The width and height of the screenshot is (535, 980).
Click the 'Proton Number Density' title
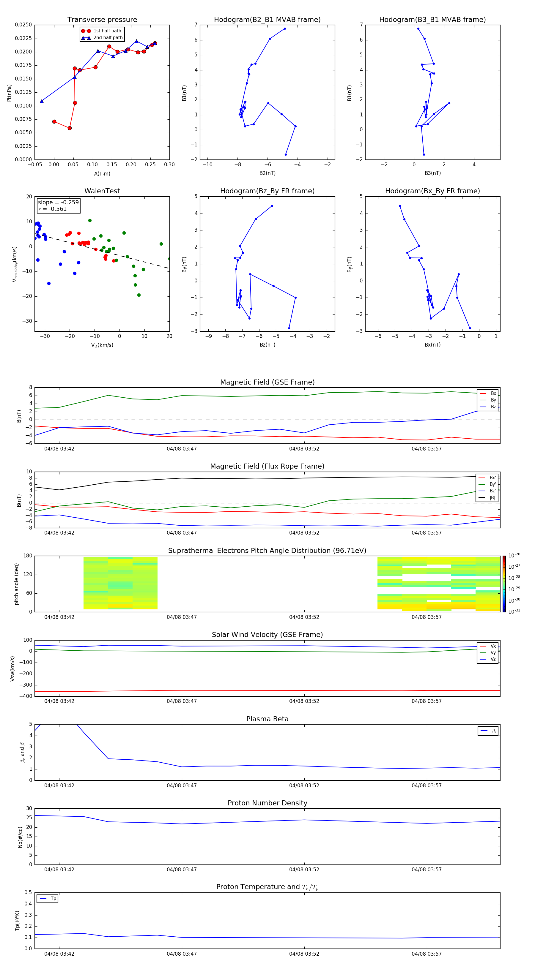(x=267, y=803)
